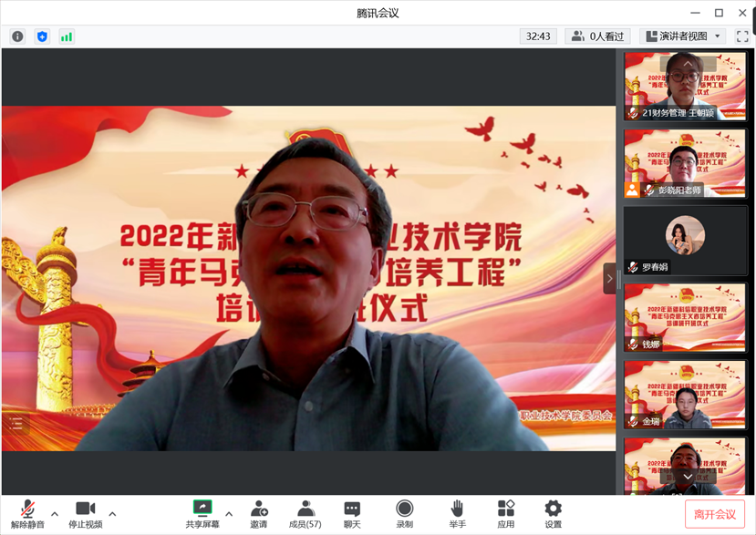Open the 成员(57) members list
Image resolution: width=756 pixels, height=535 pixels.
tap(306, 514)
